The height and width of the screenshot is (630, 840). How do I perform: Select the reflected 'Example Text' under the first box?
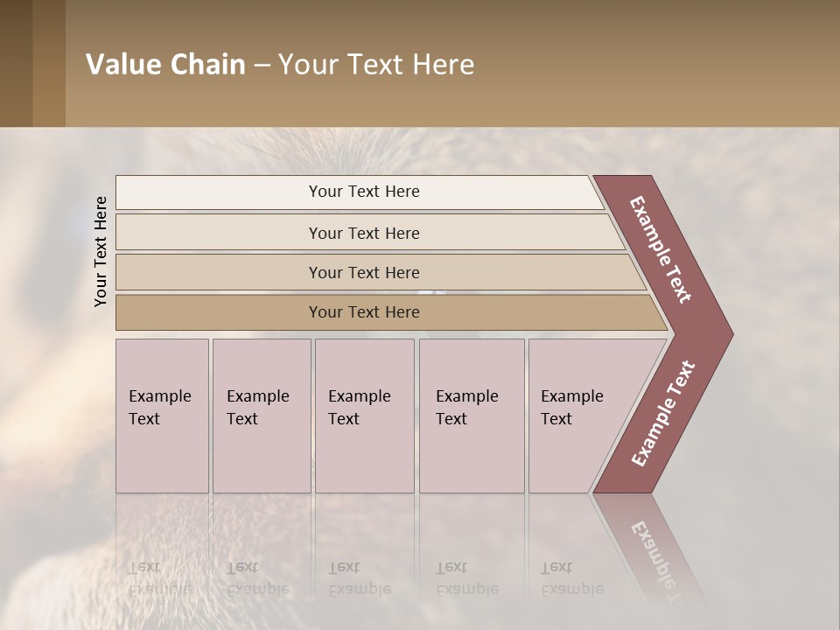pyautogui.click(x=160, y=578)
